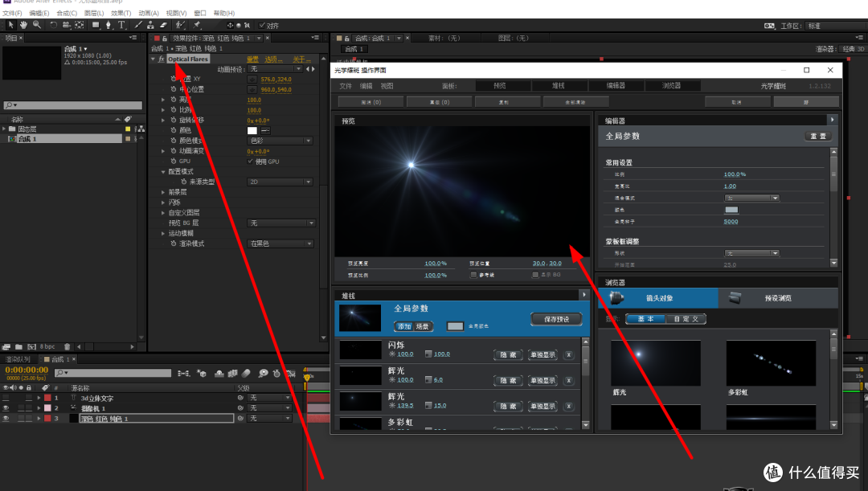Click the trash icon in Project panel
868x491 pixels.
point(67,346)
